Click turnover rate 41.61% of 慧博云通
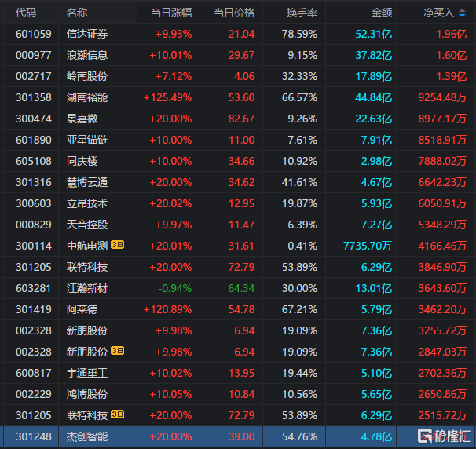 (x=299, y=182)
